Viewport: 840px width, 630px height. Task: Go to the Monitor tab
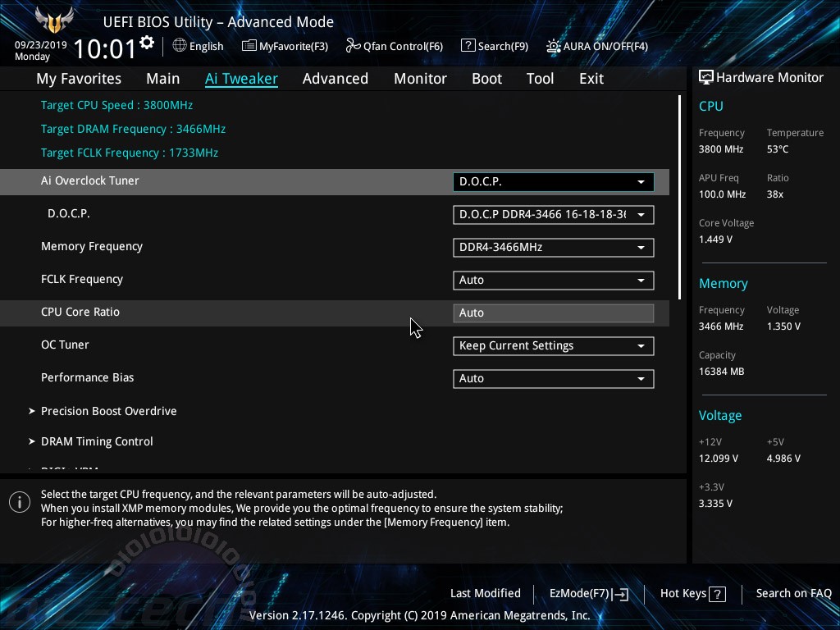[x=420, y=79]
